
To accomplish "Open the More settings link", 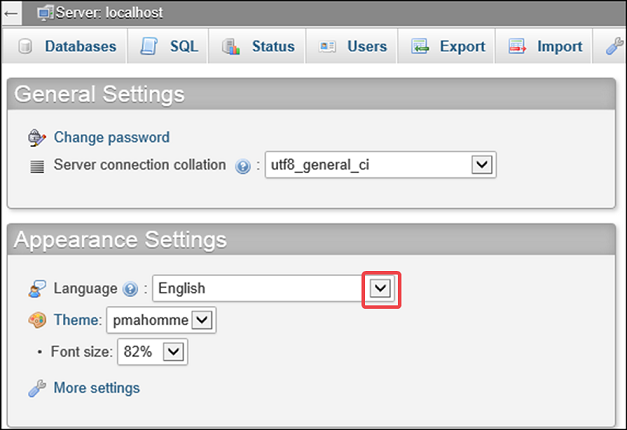I will click(x=97, y=388).
